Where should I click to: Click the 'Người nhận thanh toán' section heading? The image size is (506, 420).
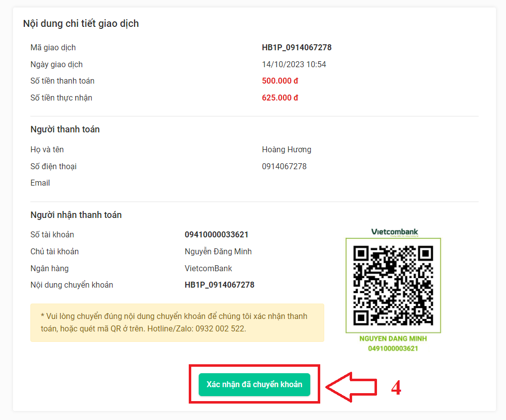point(76,215)
